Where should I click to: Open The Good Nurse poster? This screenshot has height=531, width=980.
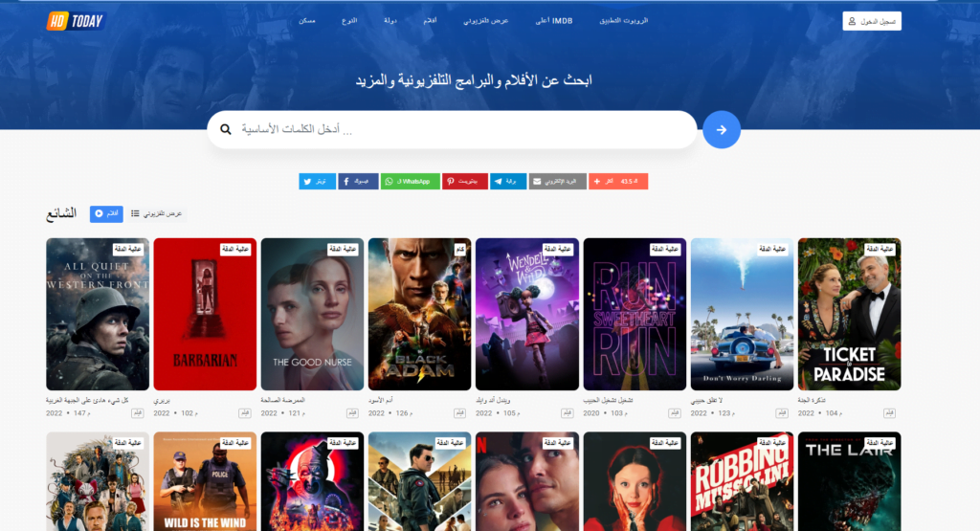[313, 314]
